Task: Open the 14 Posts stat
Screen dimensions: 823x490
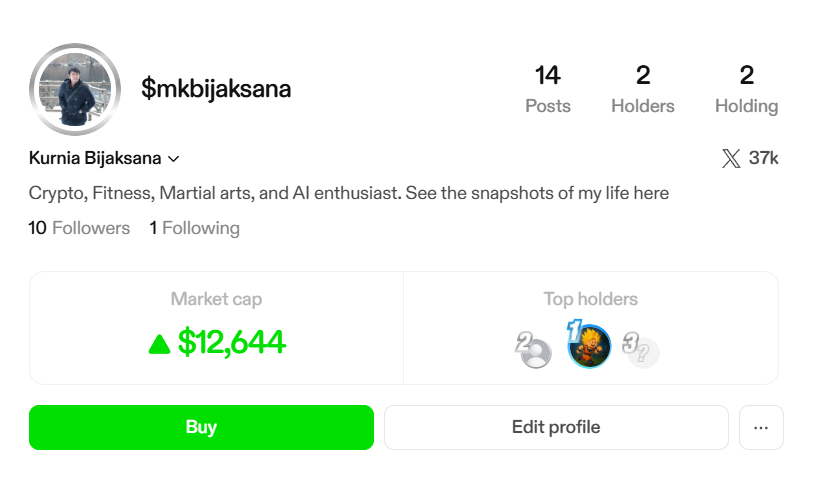Action: (x=548, y=89)
